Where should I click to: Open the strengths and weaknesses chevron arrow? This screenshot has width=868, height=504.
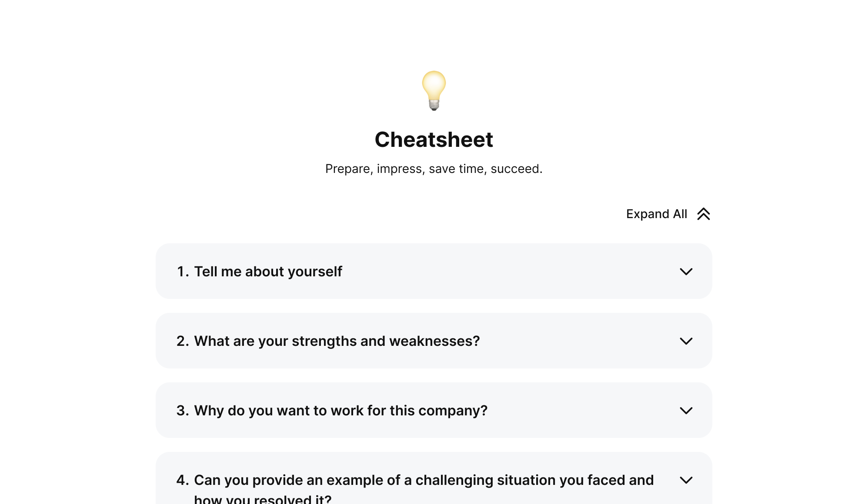(x=686, y=341)
